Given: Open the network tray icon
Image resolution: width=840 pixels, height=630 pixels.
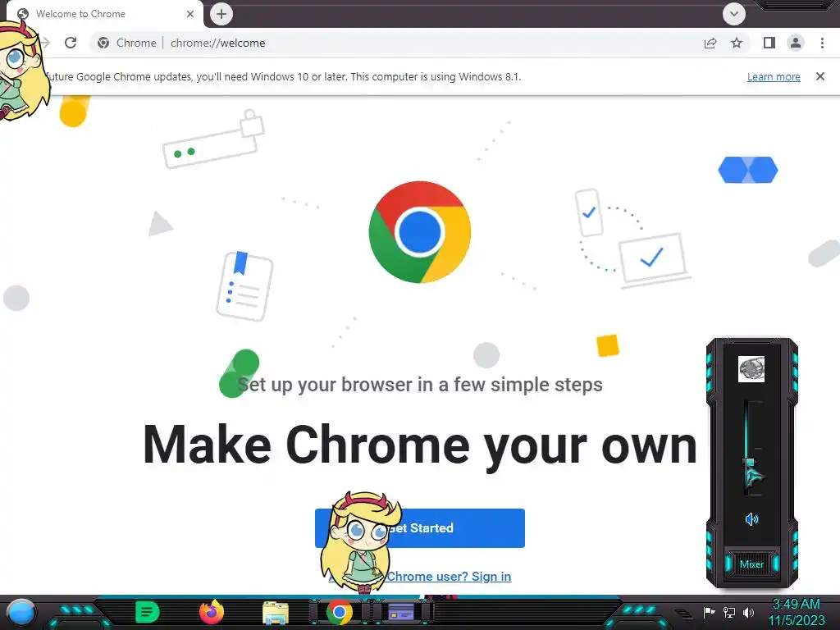Looking at the screenshot, I should click(729, 612).
